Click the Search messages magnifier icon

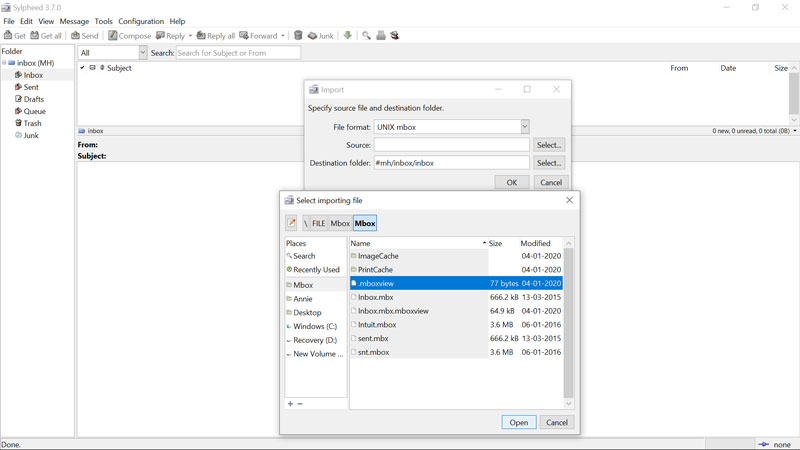point(366,35)
